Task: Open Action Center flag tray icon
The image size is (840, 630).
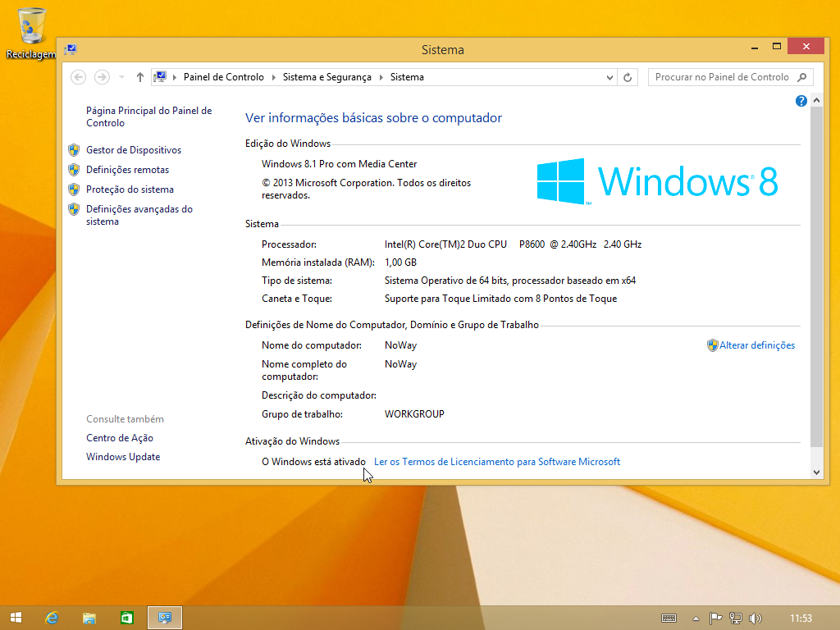Action: click(x=715, y=619)
